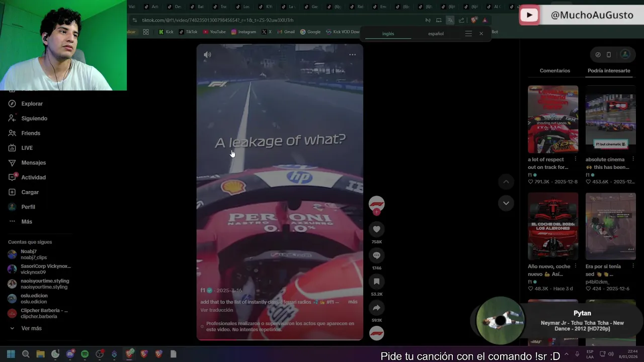
Task: Open options for 'a lot of respect' card
Action: [576, 159]
